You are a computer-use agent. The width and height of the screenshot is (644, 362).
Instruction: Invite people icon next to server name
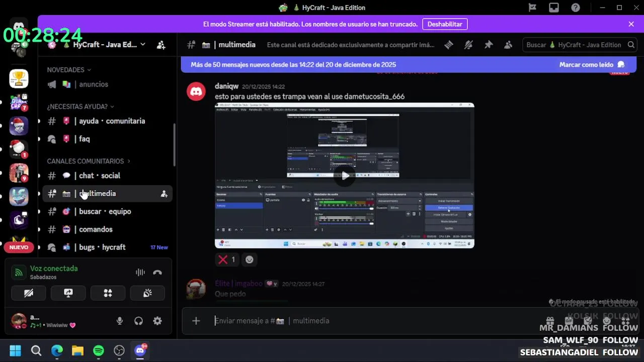pos(161,45)
